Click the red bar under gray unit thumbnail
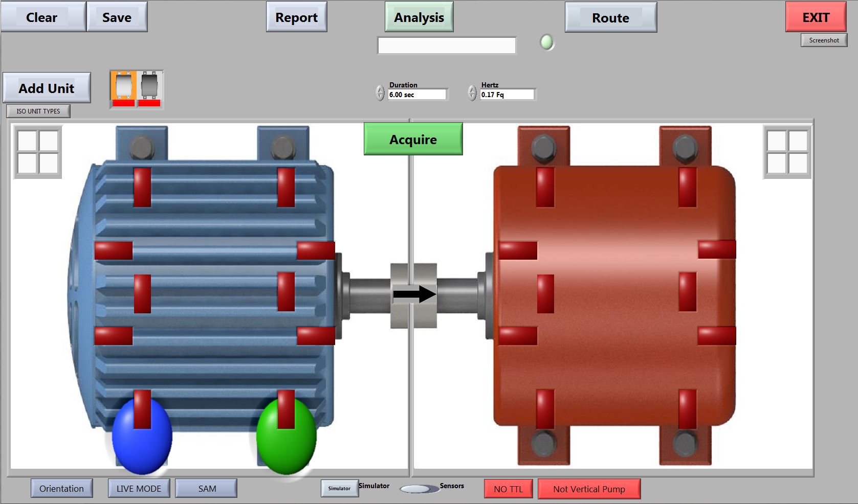Viewport: 858px width, 504px height. (149, 103)
